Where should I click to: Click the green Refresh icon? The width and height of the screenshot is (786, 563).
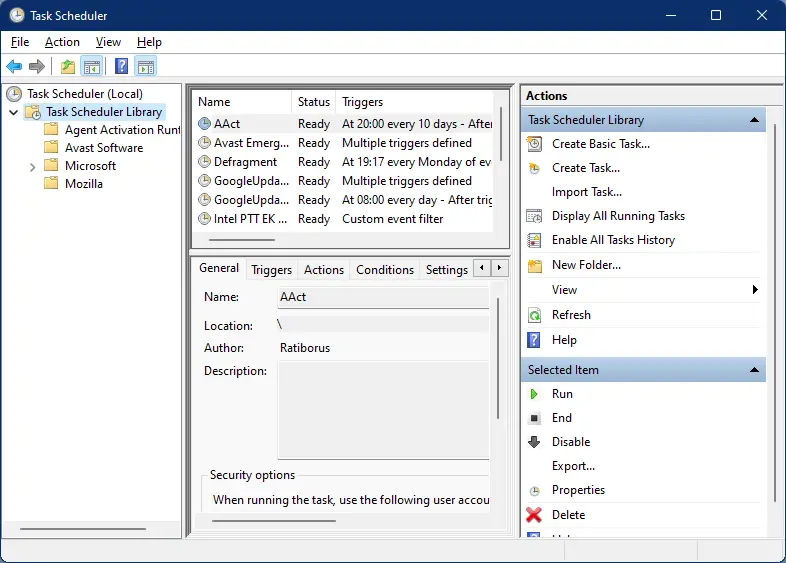coord(534,315)
